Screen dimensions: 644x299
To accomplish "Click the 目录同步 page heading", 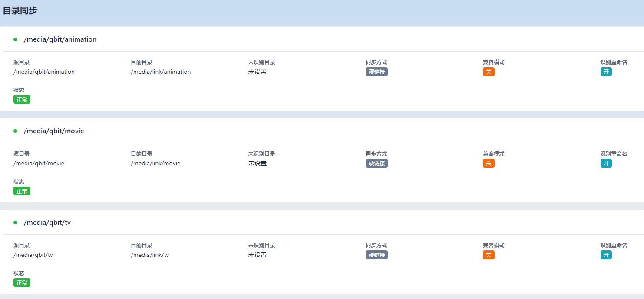I will pos(20,11).
